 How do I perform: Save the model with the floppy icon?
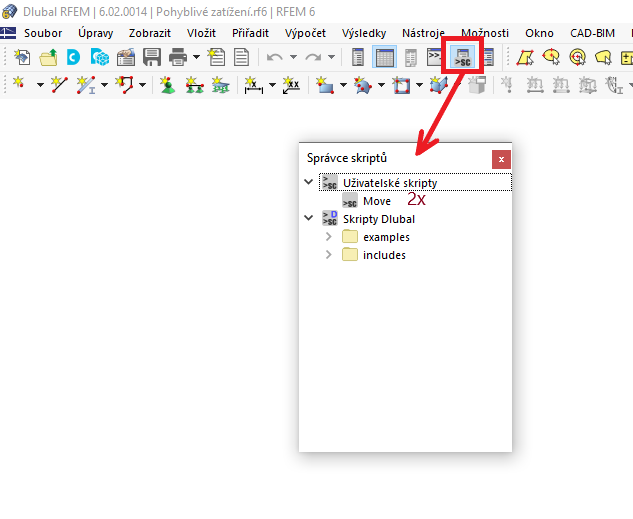[x=152, y=57]
